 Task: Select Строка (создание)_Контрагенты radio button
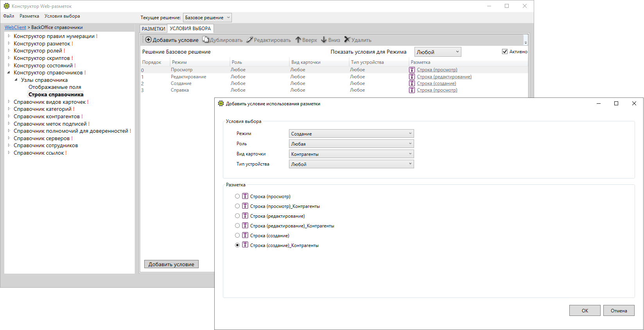(x=237, y=245)
